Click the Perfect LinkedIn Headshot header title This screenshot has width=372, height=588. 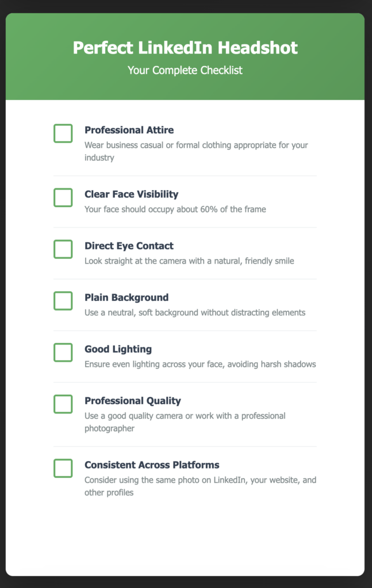(x=186, y=48)
